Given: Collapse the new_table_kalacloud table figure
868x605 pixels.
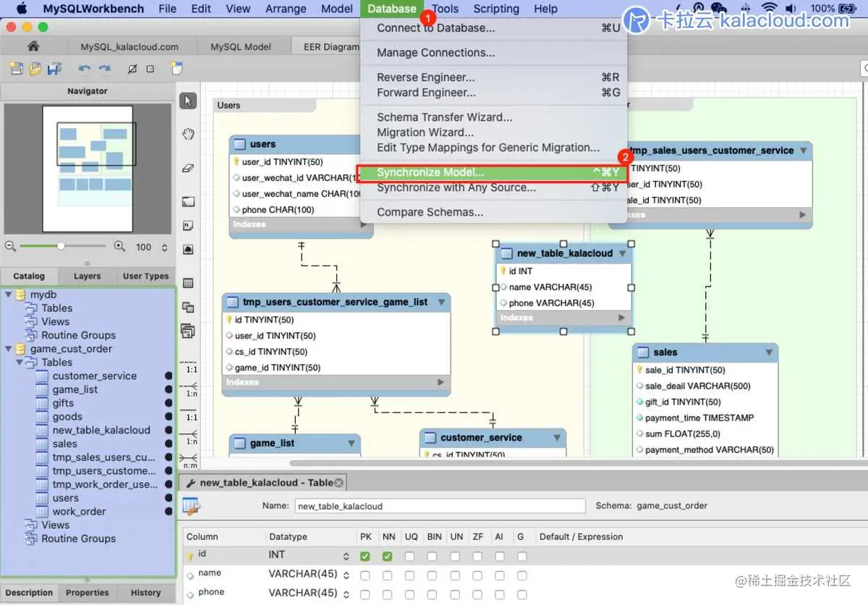Looking at the screenshot, I should [622, 254].
